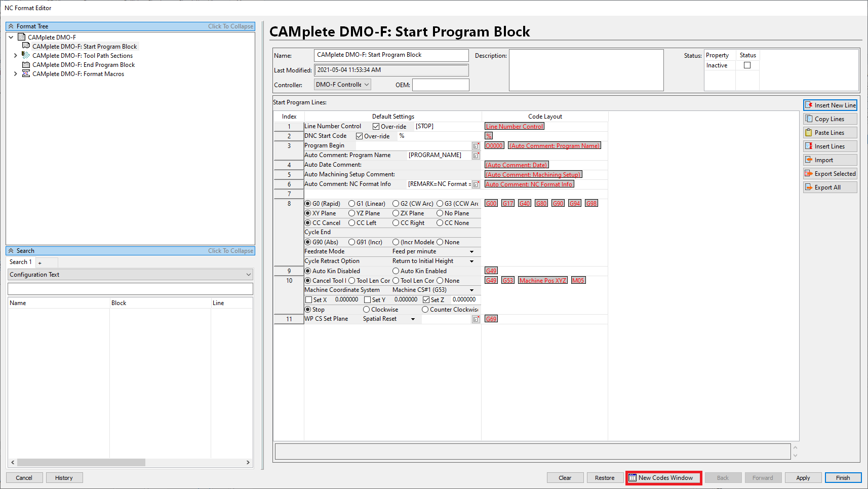The width and height of the screenshot is (868, 489).
Task: Select Tool Path Sections tree item
Action: (83, 56)
